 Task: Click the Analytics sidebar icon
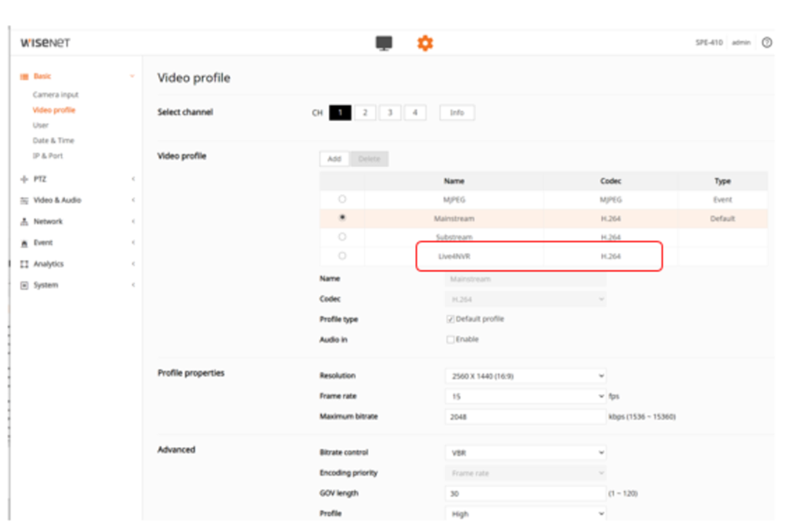point(24,264)
